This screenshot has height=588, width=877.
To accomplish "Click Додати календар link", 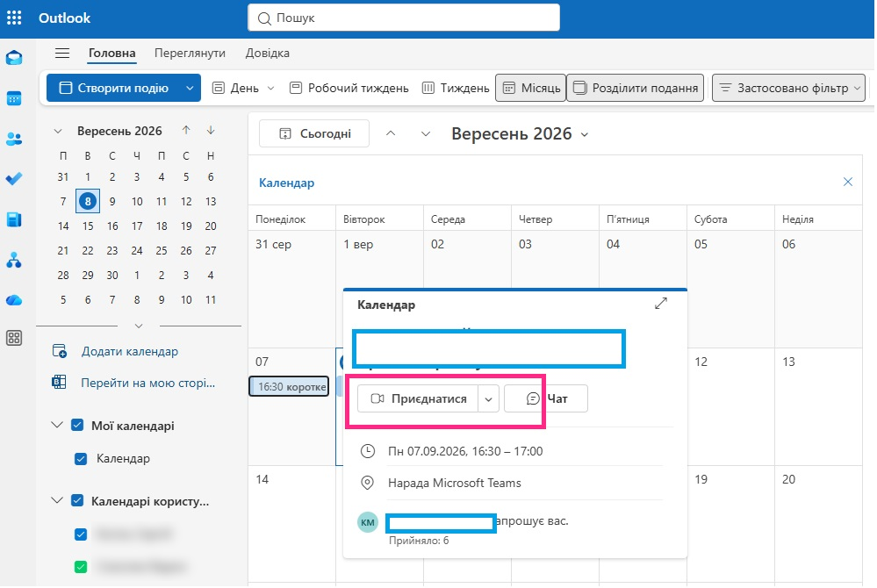I will pos(130,351).
